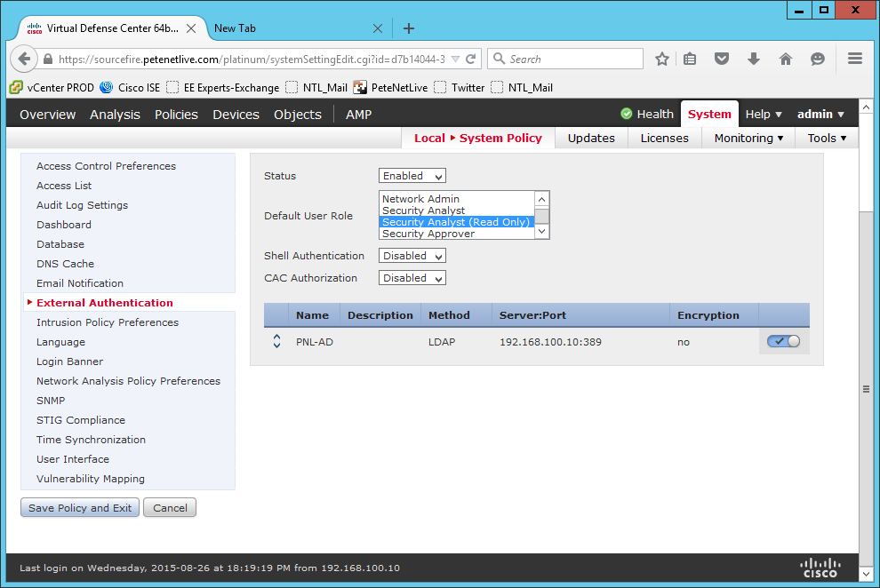Close the Virtual Defense Center tab
This screenshot has height=588, width=880.
(191, 28)
